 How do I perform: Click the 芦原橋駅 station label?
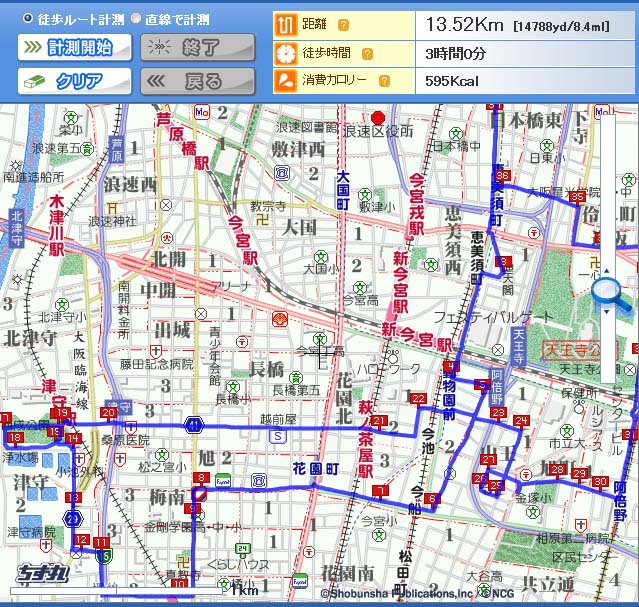point(183,141)
